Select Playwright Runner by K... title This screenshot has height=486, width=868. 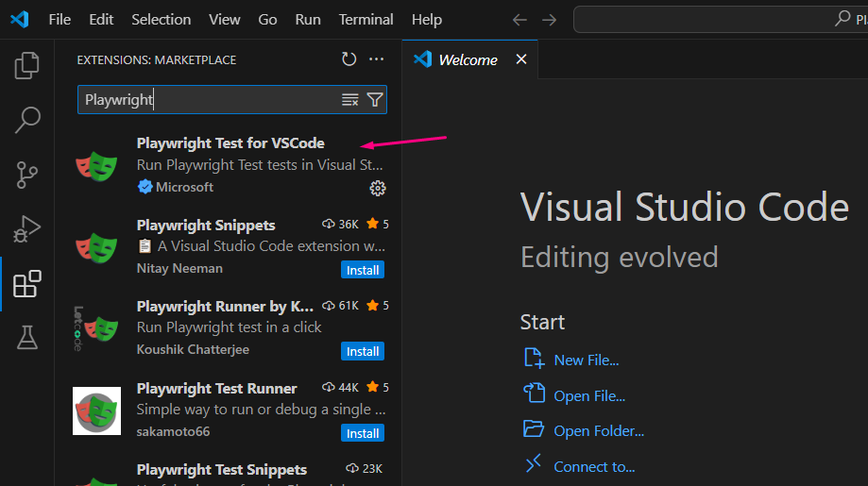[225, 307]
